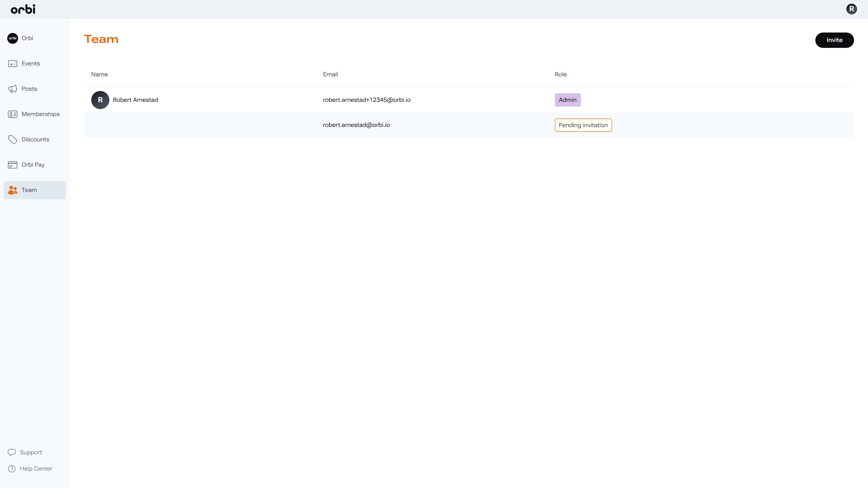Go to Memberships in sidebar

pos(40,114)
